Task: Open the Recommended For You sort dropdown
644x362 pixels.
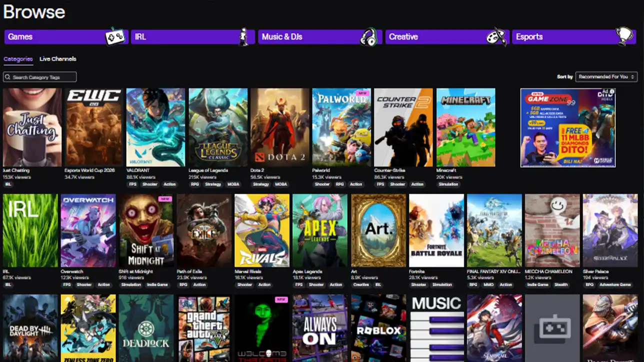Action: point(606,77)
